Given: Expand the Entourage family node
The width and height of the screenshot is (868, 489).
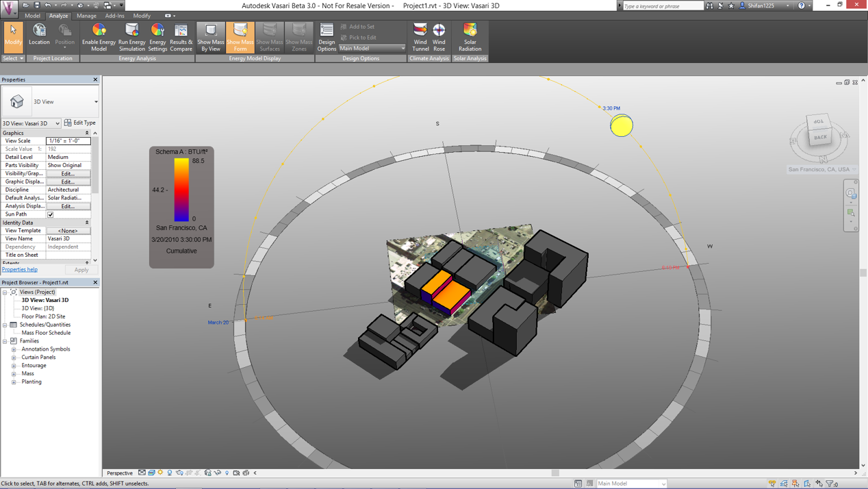Looking at the screenshot, I should point(14,366).
